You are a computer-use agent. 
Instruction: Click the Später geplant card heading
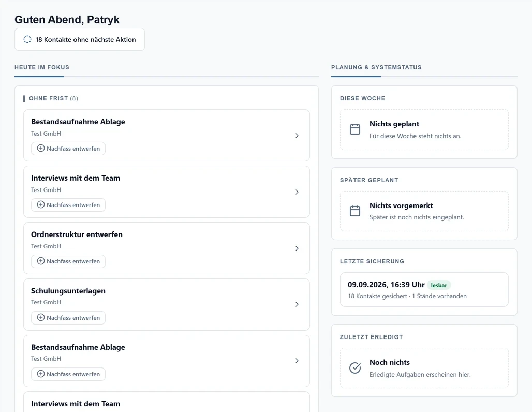[369, 180]
